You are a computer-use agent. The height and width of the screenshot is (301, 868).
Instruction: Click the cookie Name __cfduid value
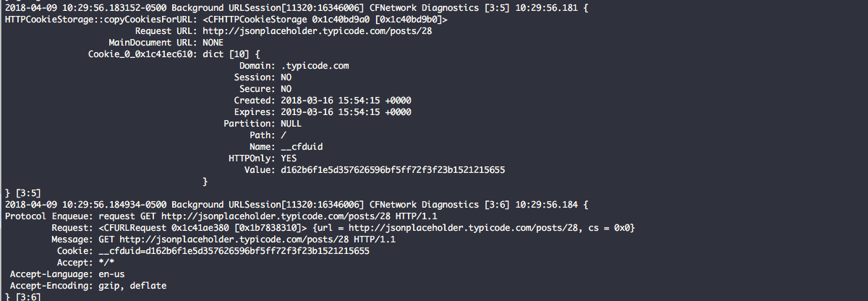(x=302, y=147)
